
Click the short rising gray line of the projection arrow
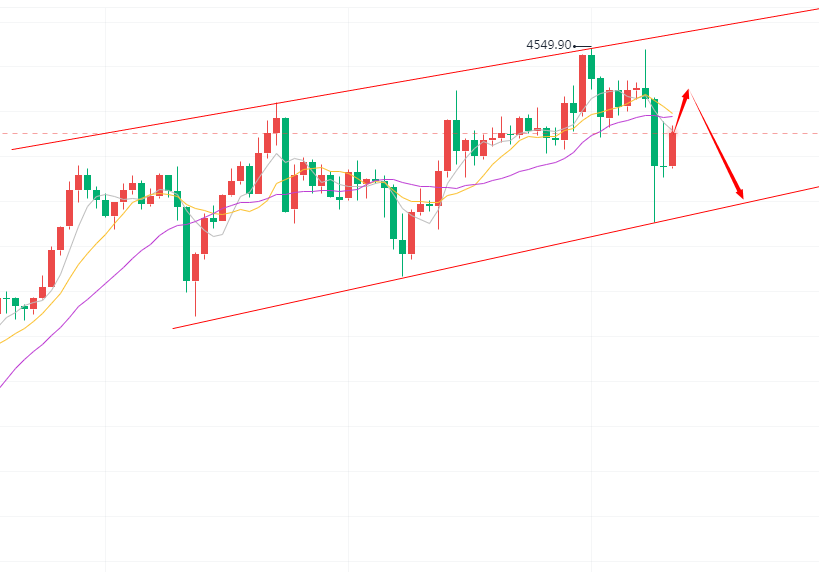coord(679,111)
